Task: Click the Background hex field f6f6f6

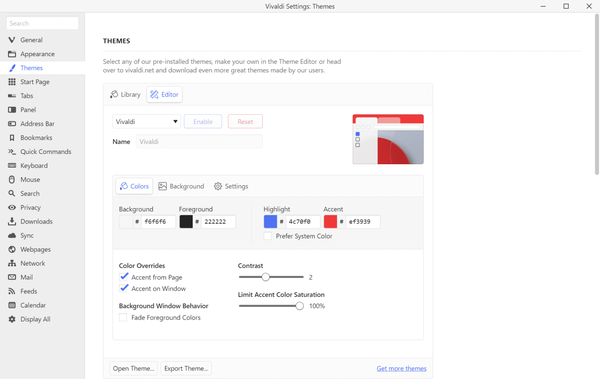Action: 158,222
